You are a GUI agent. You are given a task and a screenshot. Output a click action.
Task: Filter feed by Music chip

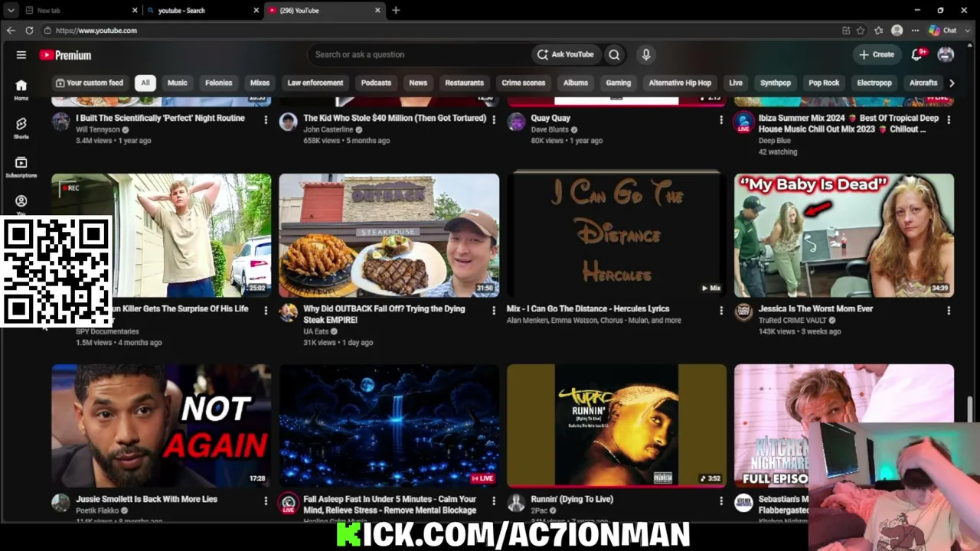point(177,83)
